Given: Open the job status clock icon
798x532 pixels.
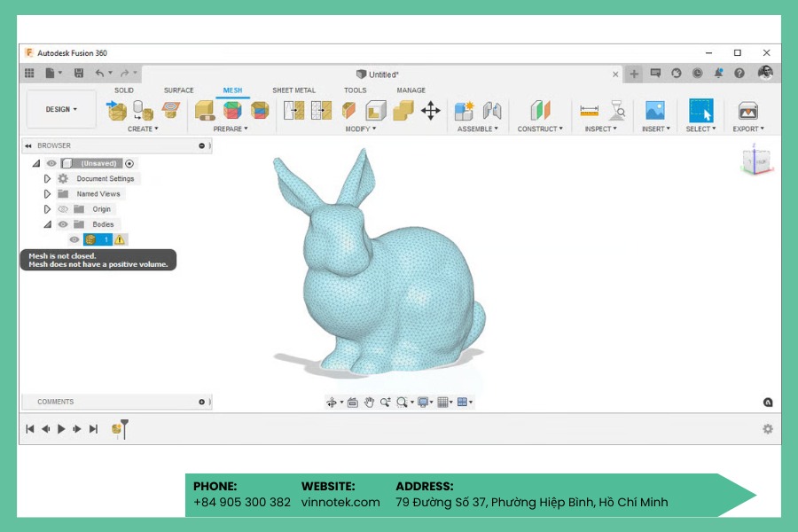Looking at the screenshot, I should pos(697,74).
